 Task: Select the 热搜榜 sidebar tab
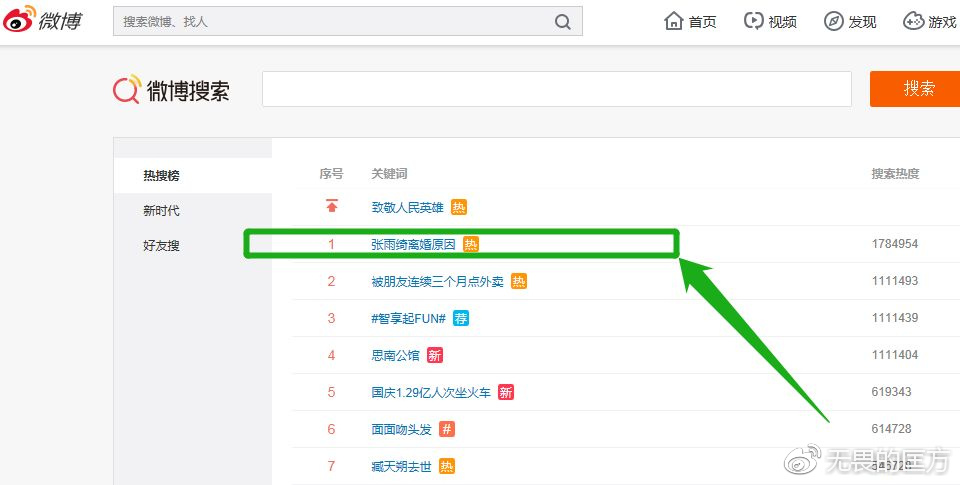pos(192,176)
